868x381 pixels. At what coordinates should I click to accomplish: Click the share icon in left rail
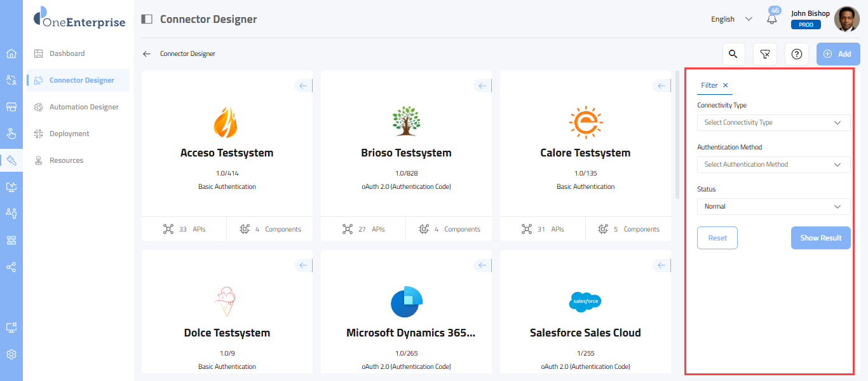click(x=11, y=267)
